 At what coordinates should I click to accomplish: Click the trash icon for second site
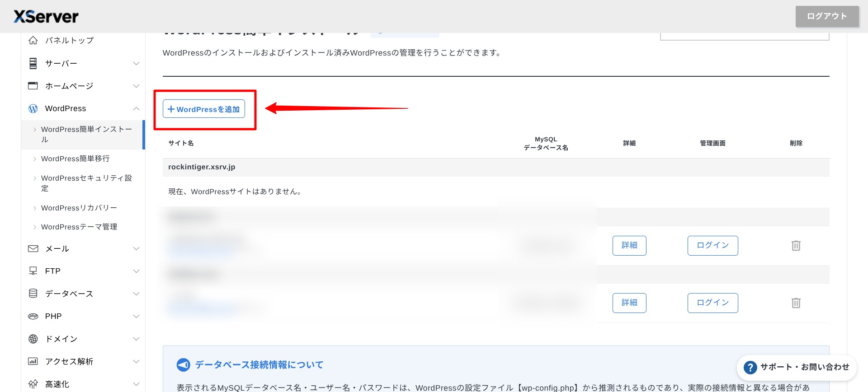click(x=796, y=303)
